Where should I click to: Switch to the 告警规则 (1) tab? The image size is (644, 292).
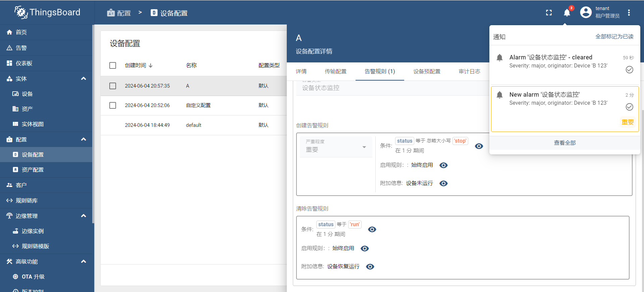click(x=380, y=71)
